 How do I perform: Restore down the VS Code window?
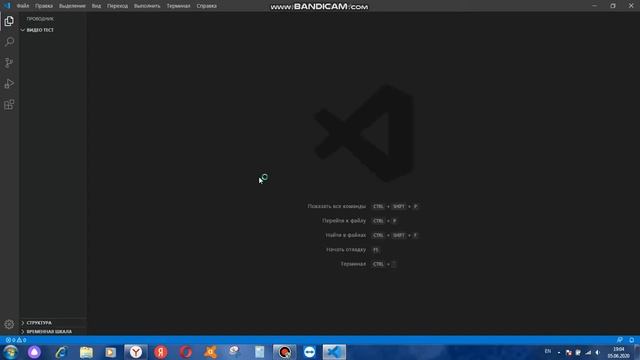click(613, 6)
